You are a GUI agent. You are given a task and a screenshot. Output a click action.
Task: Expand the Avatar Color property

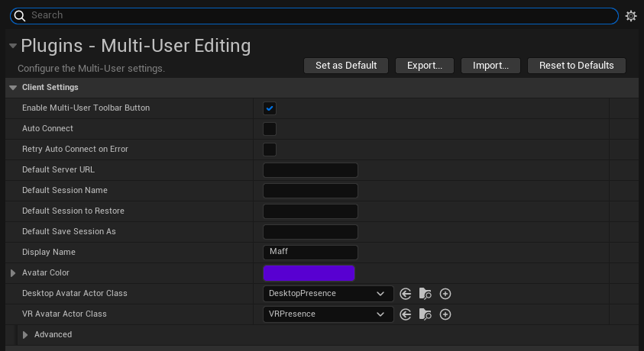click(13, 273)
